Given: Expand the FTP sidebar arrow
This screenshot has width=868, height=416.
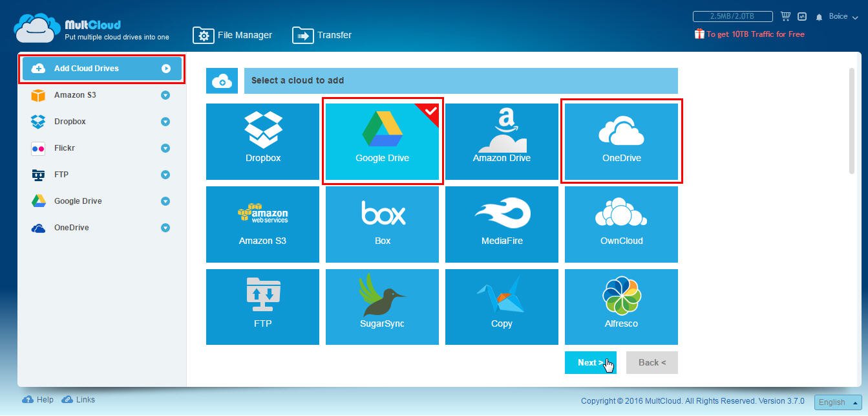Looking at the screenshot, I should 165,175.
